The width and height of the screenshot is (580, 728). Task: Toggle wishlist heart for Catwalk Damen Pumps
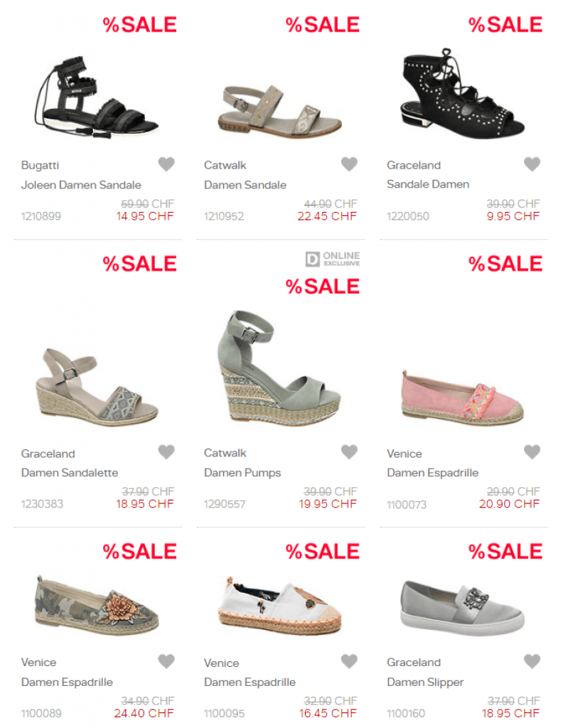(349, 451)
